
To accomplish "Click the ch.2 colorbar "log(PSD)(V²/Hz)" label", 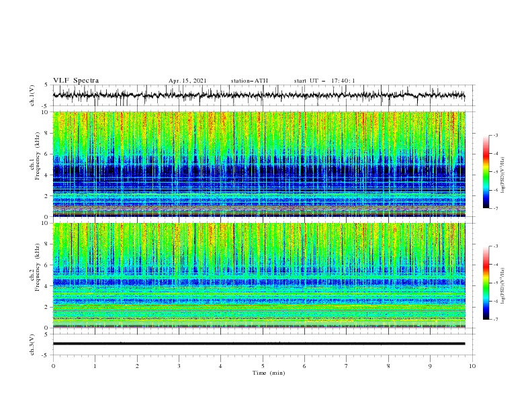I will point(502,286).
